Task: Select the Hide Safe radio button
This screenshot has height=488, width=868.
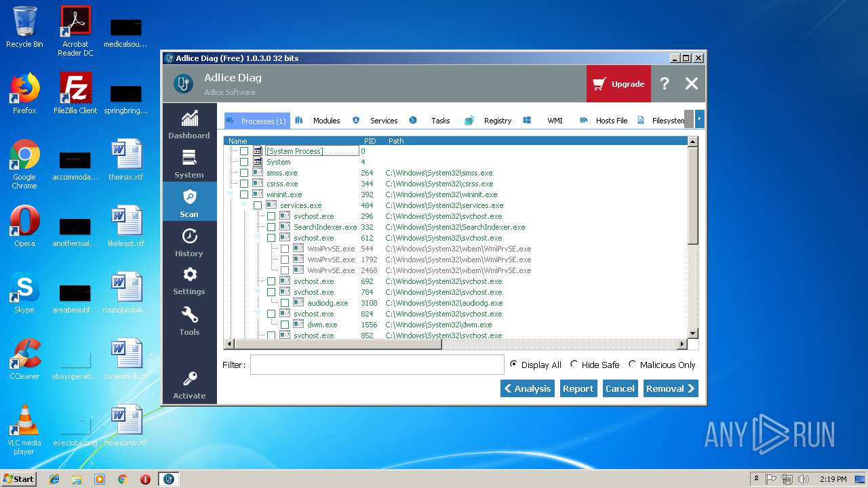Action: (x=574, y=364)
